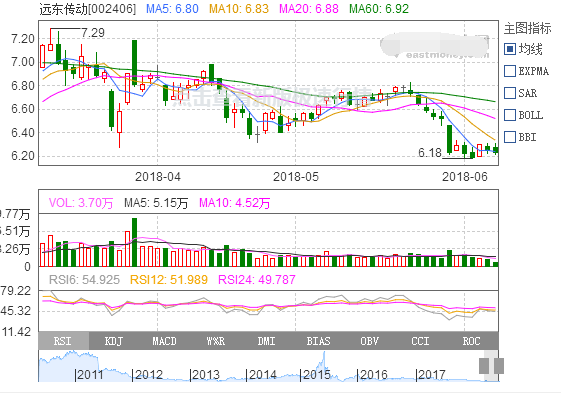Click the 2012 marker on overview timeline
561x393 pixels.
pyautogui.click(x=149, y=375)
